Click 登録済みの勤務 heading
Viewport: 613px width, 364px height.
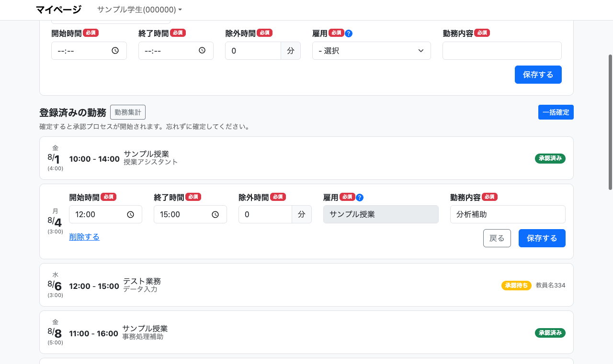(x=73, y=113)
